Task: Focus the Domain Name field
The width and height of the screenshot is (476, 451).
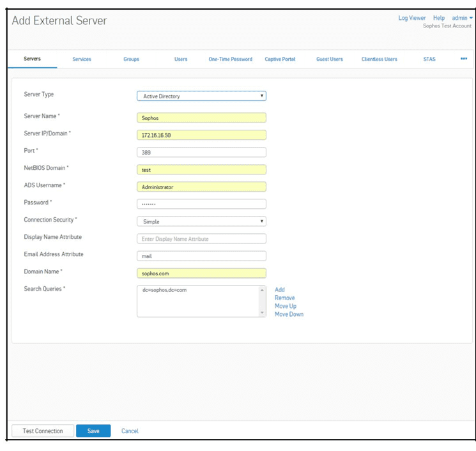Action: (201, 273)
